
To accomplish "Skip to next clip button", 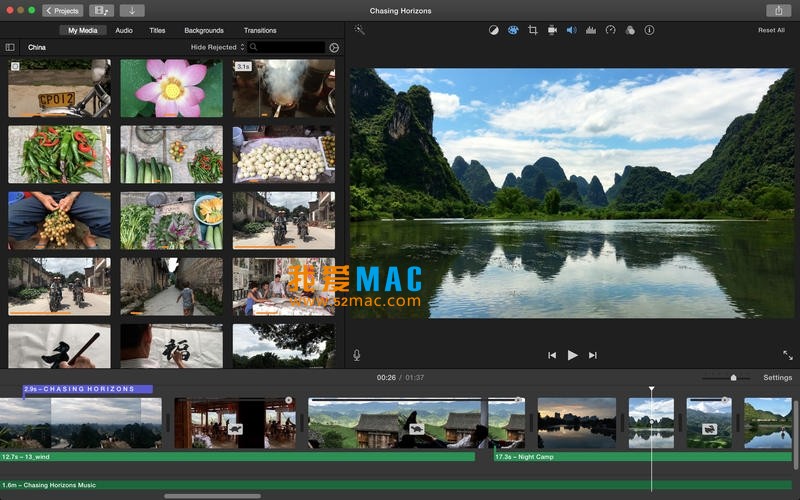I will [x=592, y=355].
